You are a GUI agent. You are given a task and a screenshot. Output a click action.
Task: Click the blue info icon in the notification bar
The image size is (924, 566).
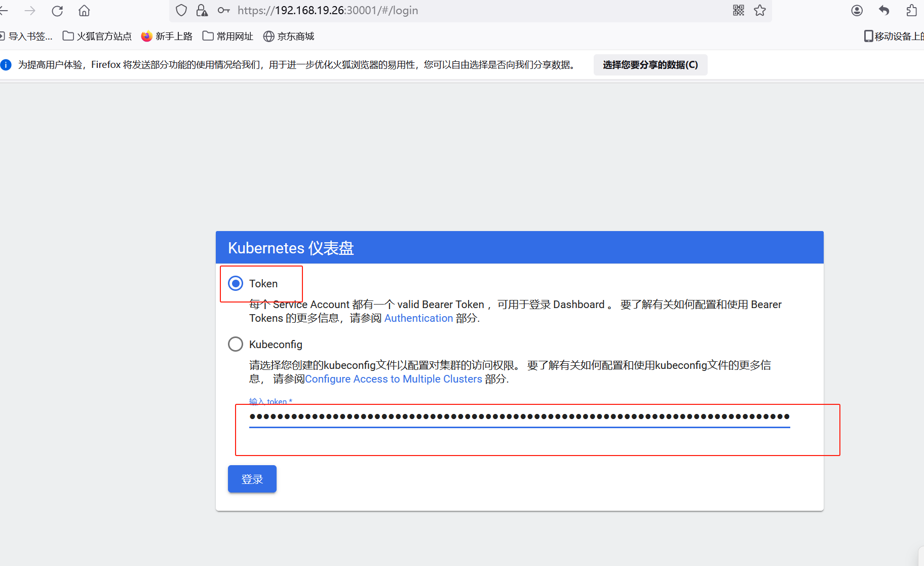click(x=6, y=65)
